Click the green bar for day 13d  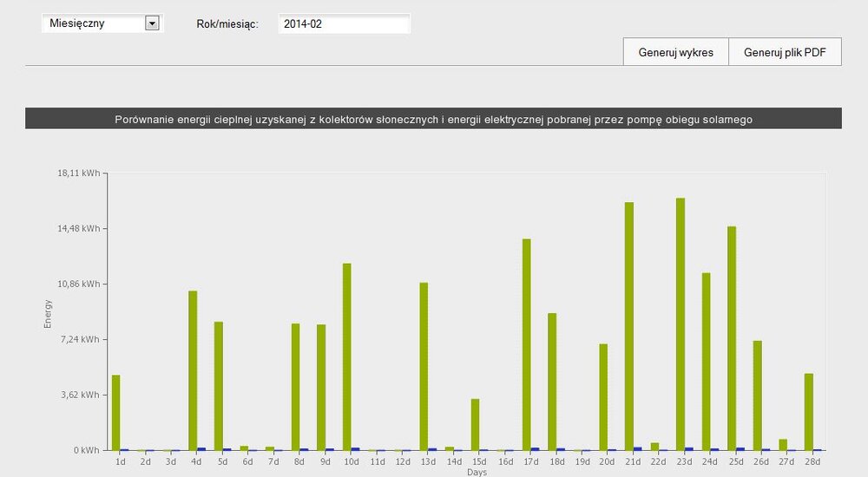tap(424, 365)
